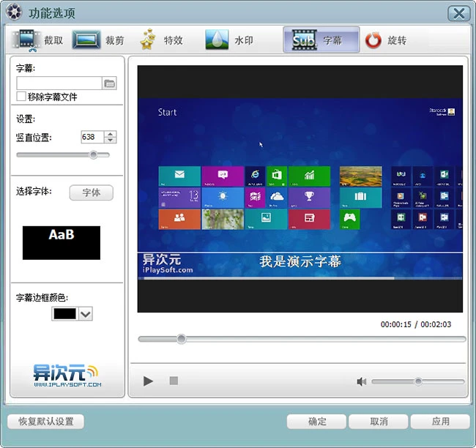Open the 旋转 rotate icon
This screenshot has height=448, width=476.
(373, 40)
